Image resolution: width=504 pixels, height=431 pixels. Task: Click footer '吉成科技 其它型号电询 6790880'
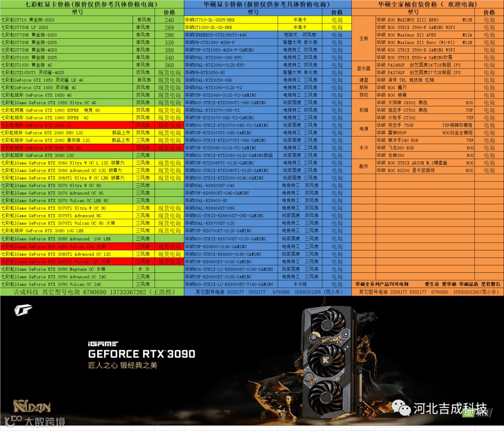92,292
